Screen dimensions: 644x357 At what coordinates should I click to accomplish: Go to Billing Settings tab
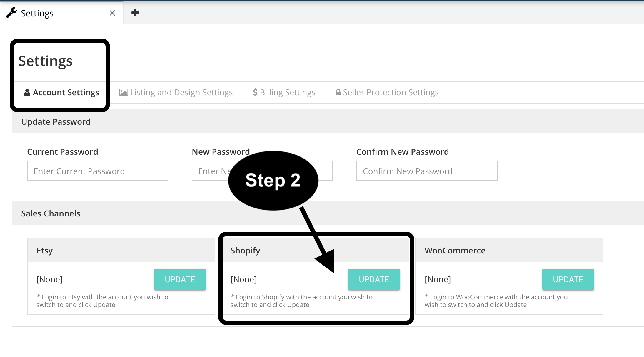tap(287, 92)
